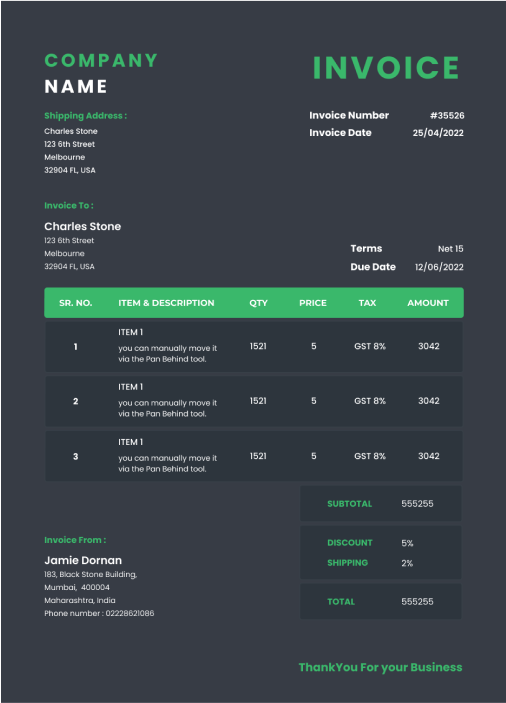This screenshot has width=506, height=703.
Task: Select due date 12/06/2022
Action: [439, 267]
